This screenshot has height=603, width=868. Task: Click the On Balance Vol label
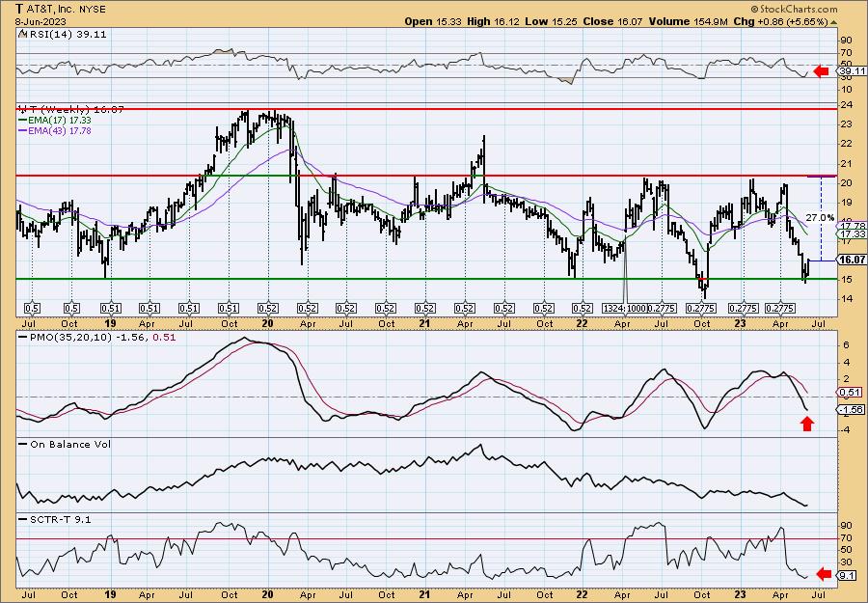tap(65, 444)
